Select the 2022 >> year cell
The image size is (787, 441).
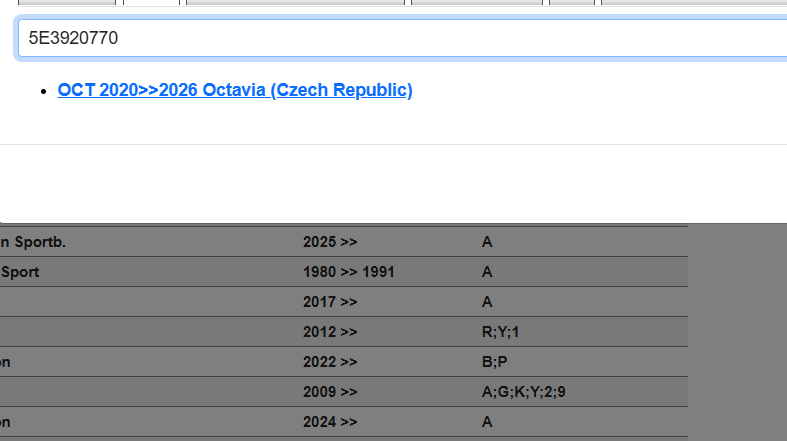click(330, 362)
